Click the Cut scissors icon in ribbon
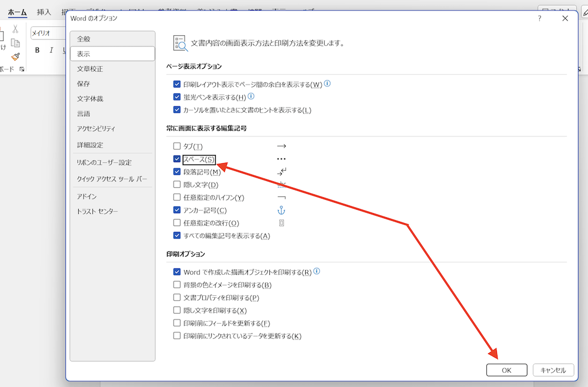Image resolution: width=588 pixels, height=387 pixels. coord(15,29)
